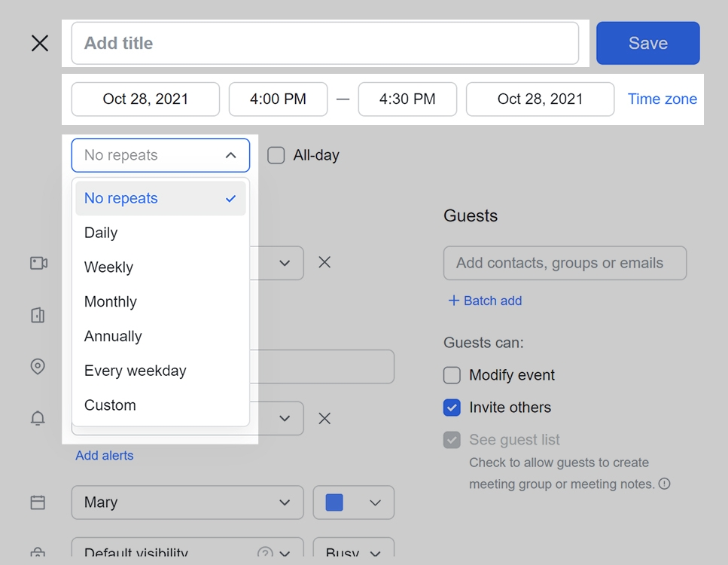Check the Modify event option for guests
Screen dimensions: 728x565
(x=452, y=374)
